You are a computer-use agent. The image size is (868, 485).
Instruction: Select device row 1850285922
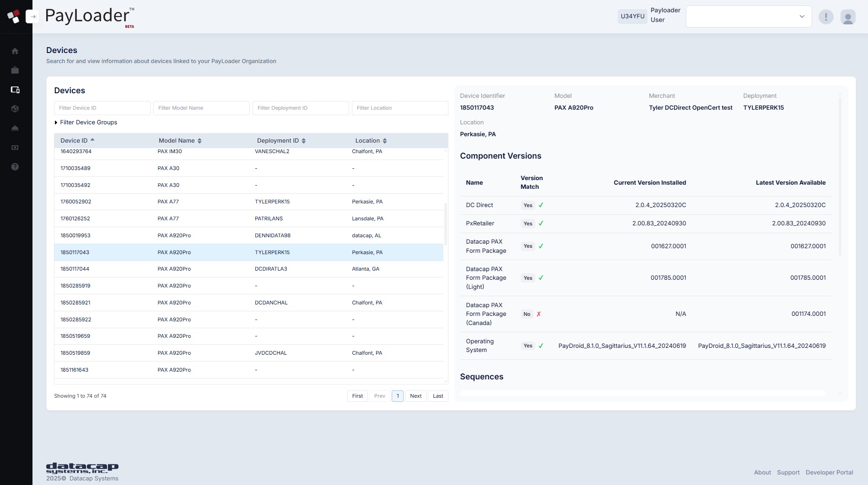(x=248, y=320)
